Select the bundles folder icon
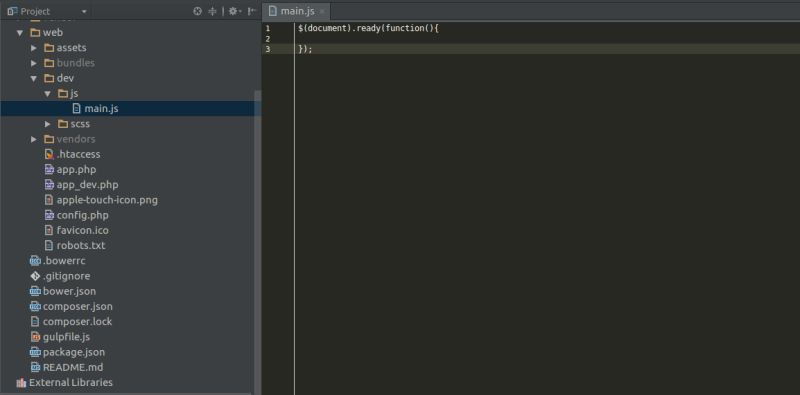Screen dimensions: 800x395 pyautogui.click(x=49, y=63)
